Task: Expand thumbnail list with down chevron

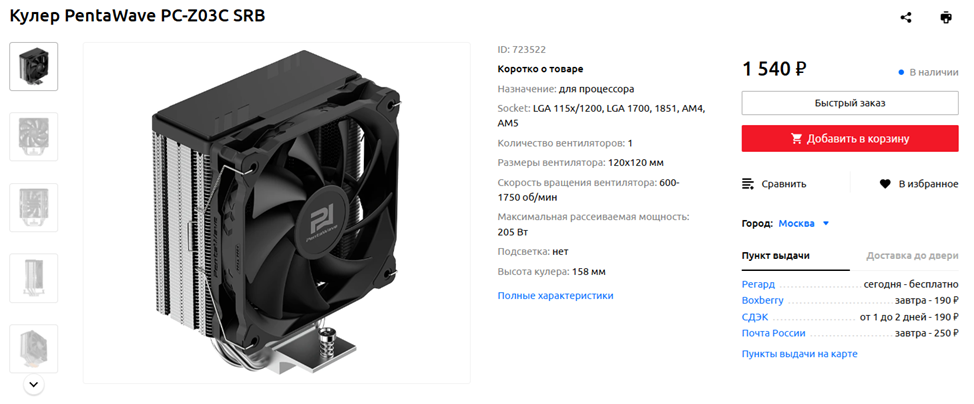Action: tap(34, 385)
